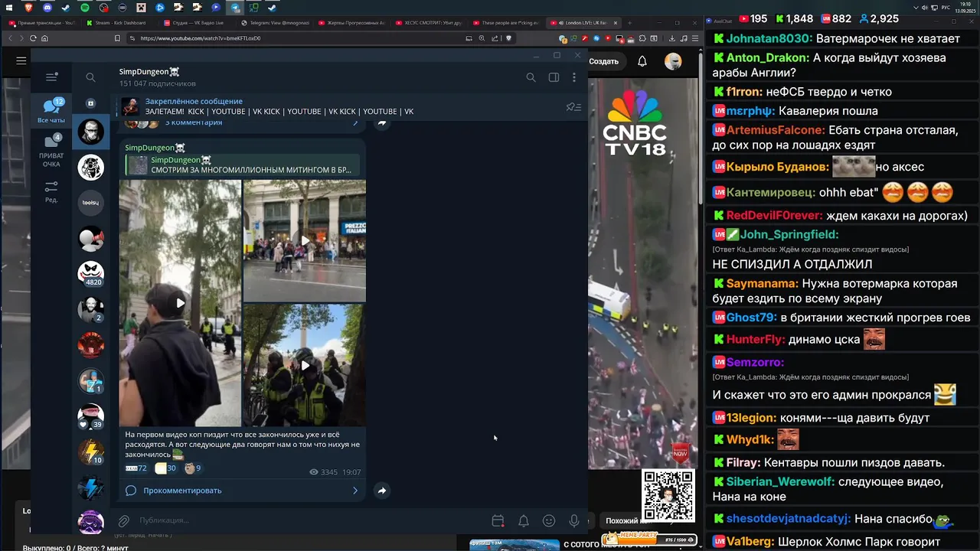Open the YouTube notifications bell
The image size is (980, 551).
point(642,61)
